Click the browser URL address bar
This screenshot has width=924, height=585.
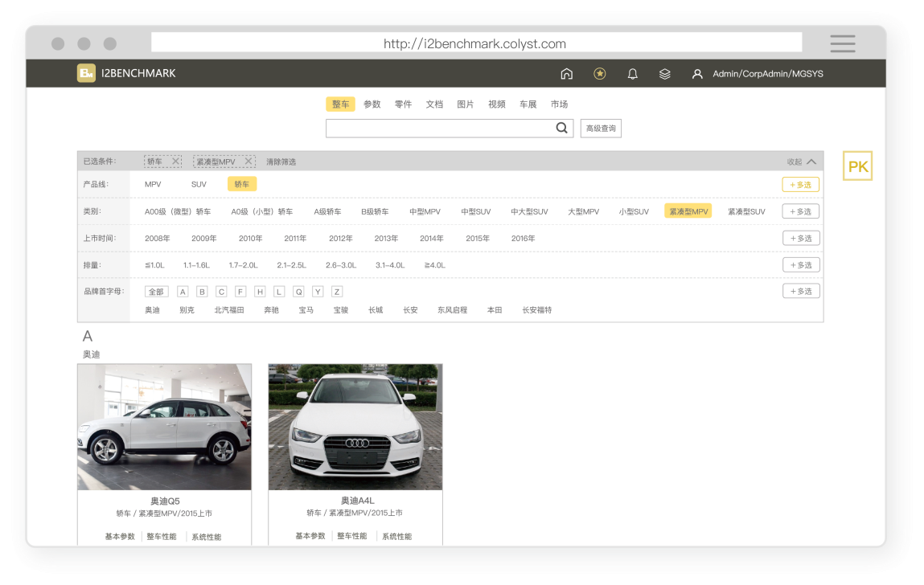pyautogui.click(x=476, y=43)
